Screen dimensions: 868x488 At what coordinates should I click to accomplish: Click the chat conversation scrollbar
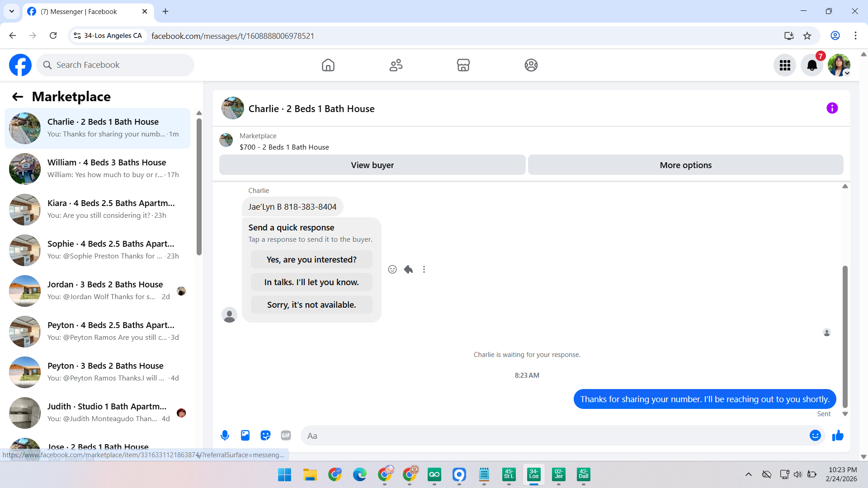tap(845, 337)
